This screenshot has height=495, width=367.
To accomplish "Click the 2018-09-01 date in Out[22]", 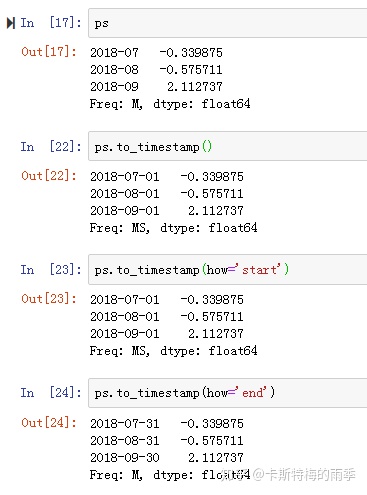I will point(125,211).
